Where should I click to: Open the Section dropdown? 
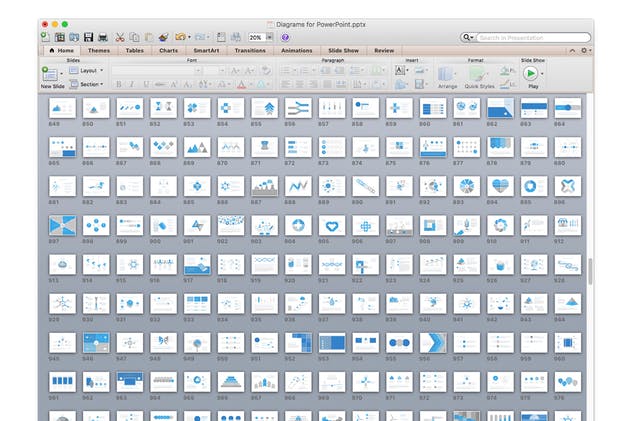pos(86,84)
